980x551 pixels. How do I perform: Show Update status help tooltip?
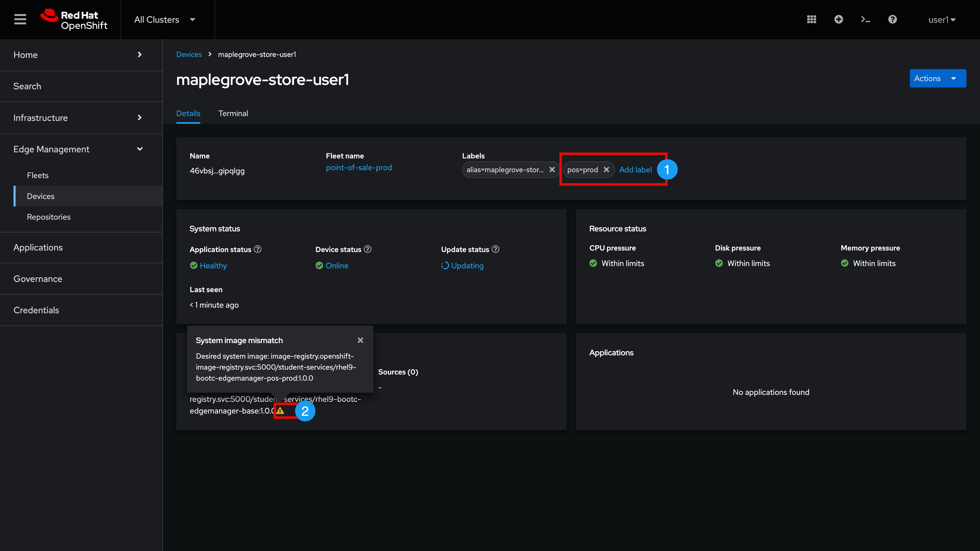coord(495,249)
